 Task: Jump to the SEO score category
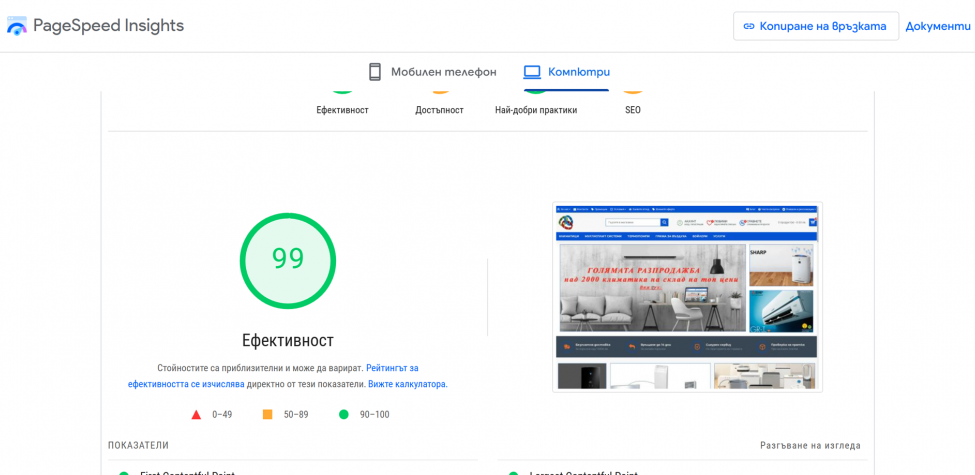click(633, 110)
